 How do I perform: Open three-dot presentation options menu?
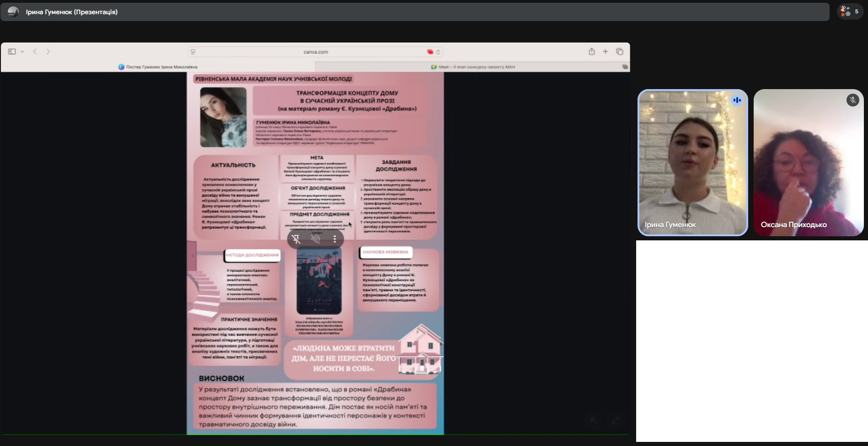pos(335,239)
